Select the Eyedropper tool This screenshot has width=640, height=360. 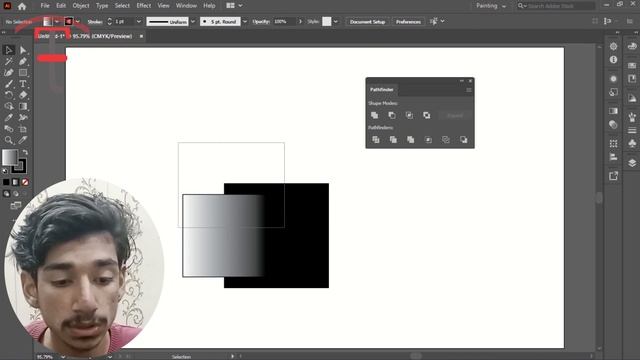pyautogui.click(x=9, y=118)
